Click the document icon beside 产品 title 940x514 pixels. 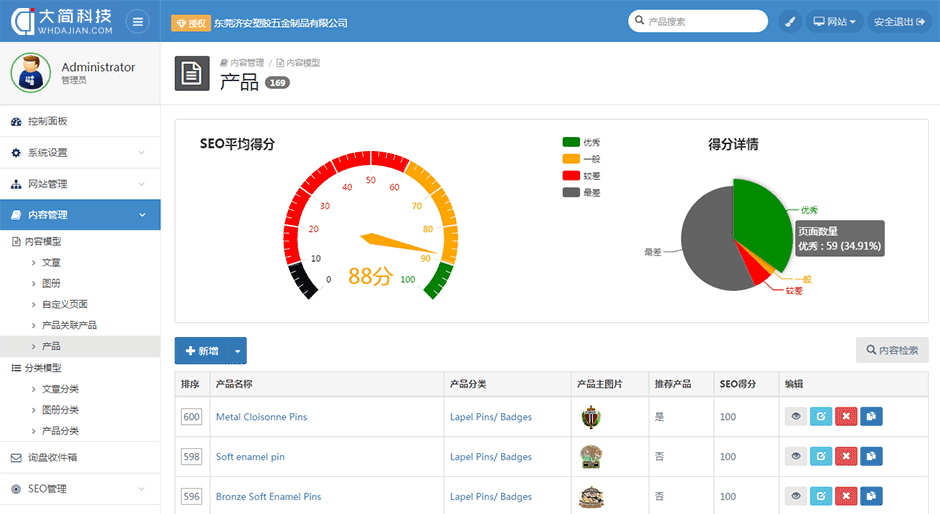coord(192,73)
